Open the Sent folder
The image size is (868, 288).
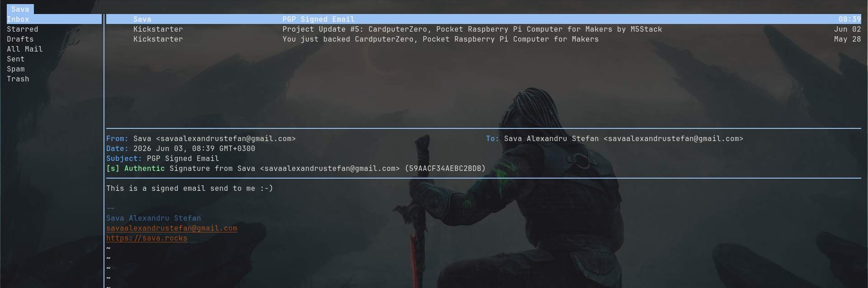[x=16, y=59]
